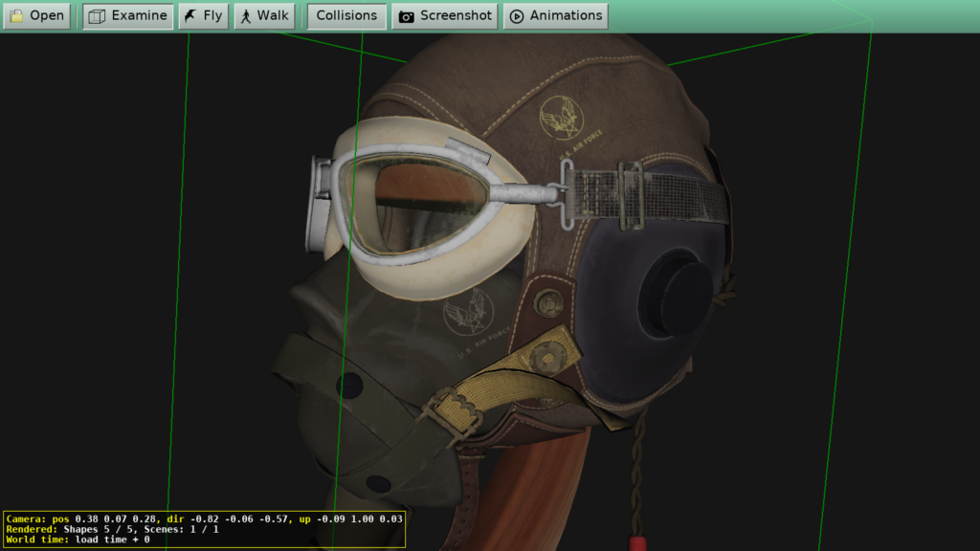
Task: Open a new 3D model file
Action: click(x=36, y=15)
